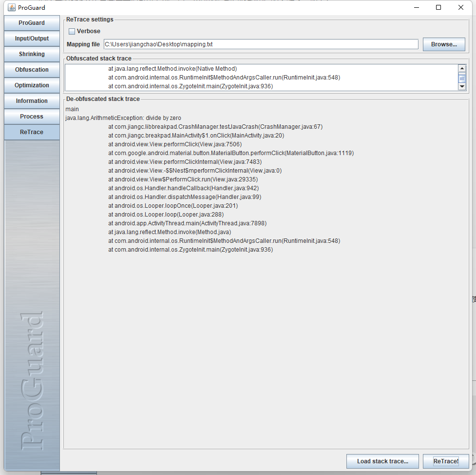Click the Handler.dispatchMessage line

click(185, 197)
